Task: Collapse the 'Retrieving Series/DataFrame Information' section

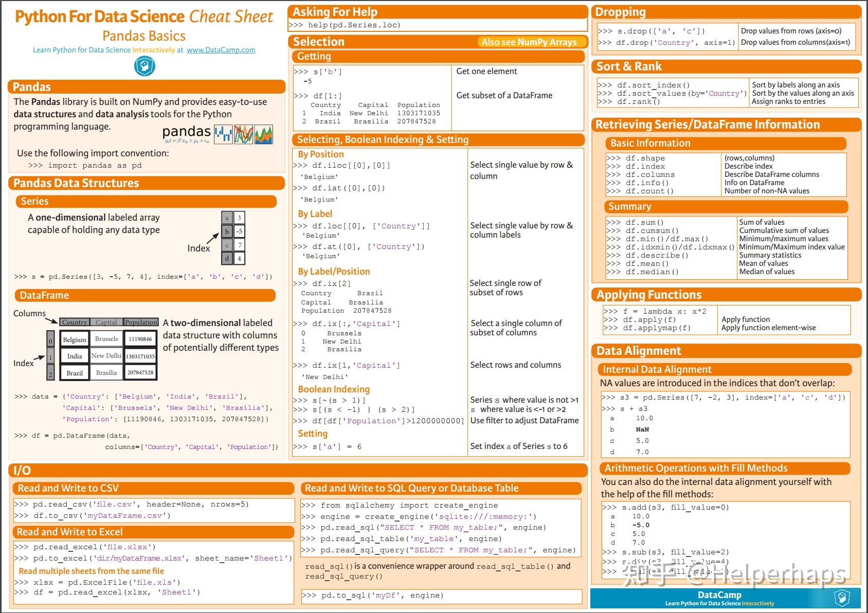Action: coord(708,124)
